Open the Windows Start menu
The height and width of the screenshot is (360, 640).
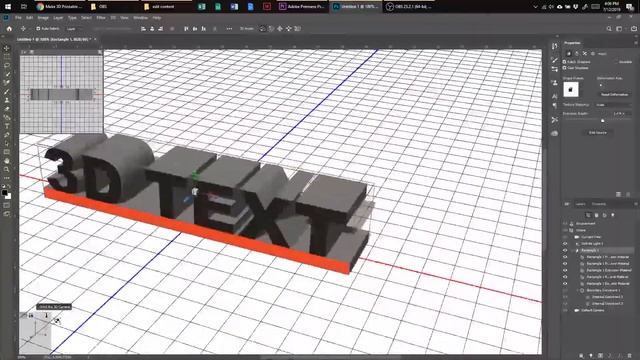[8, 7]
